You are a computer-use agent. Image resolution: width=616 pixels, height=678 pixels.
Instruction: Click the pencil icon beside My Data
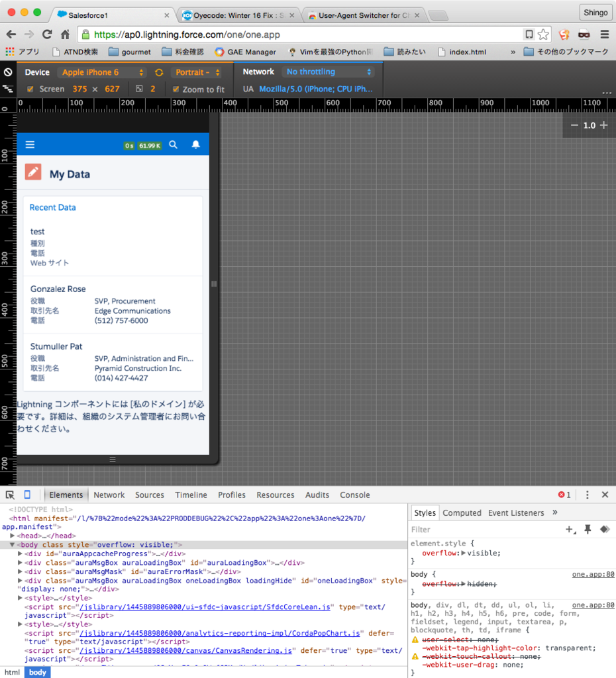click(x=32, y=172)
